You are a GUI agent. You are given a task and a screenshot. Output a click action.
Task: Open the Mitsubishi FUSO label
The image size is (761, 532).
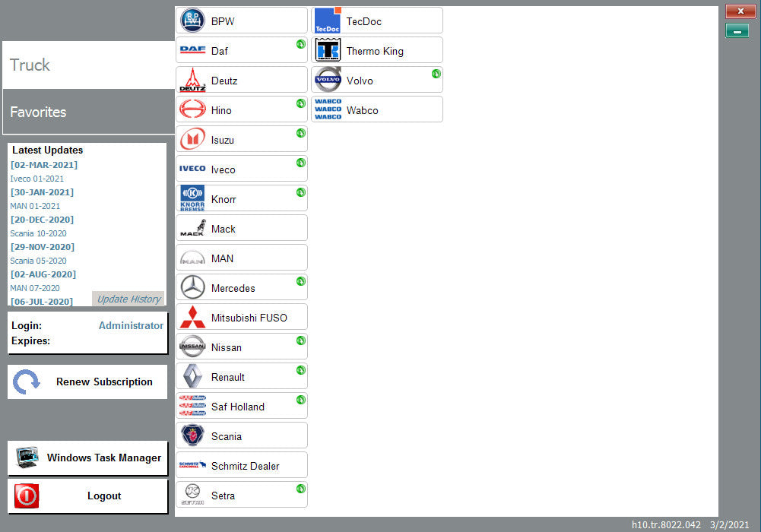pyautogui.click(x=249, y=318)
